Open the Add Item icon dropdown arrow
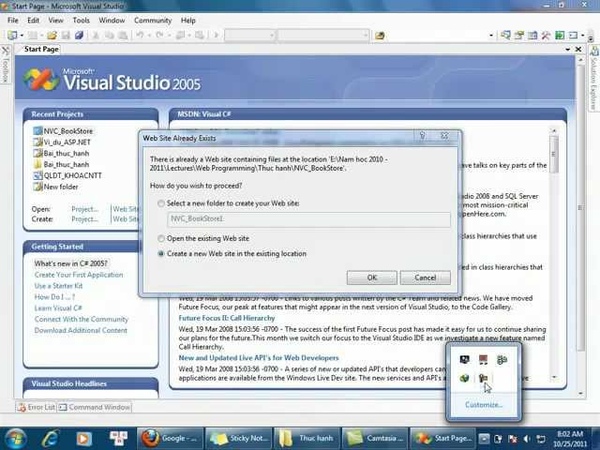Image resolution: width=600 pixels, height=450 pixels. point(41,36)
